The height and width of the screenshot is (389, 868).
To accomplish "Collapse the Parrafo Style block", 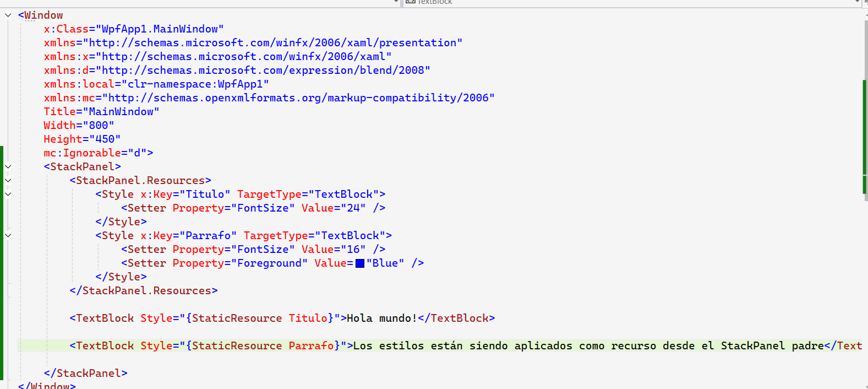I will pos(8,235).
